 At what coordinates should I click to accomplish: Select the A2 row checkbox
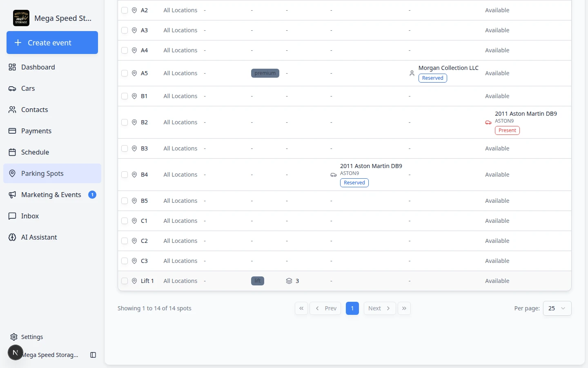(x=125, y=10)
